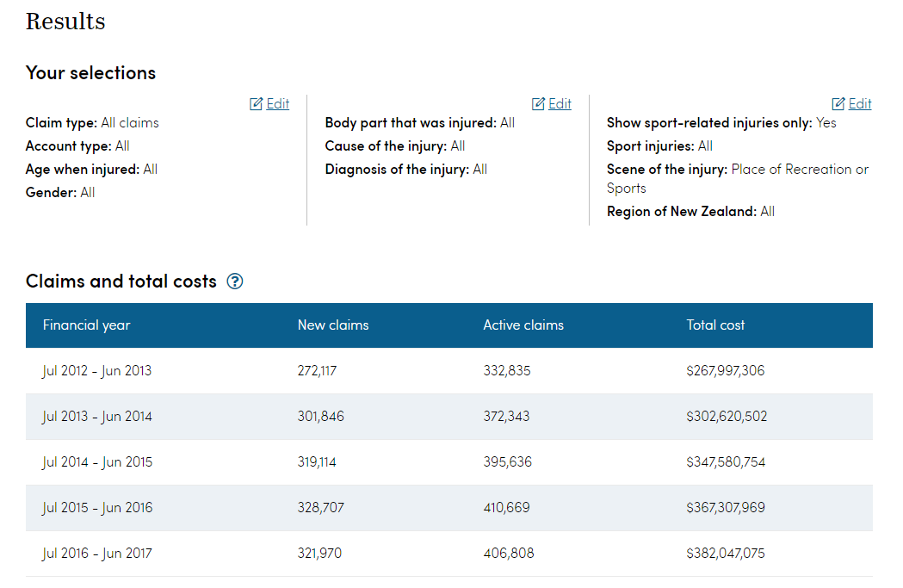Viewport: 903px width, 588px height.
Task: Select the Total cost column header
Action: (x=715, y=325)
